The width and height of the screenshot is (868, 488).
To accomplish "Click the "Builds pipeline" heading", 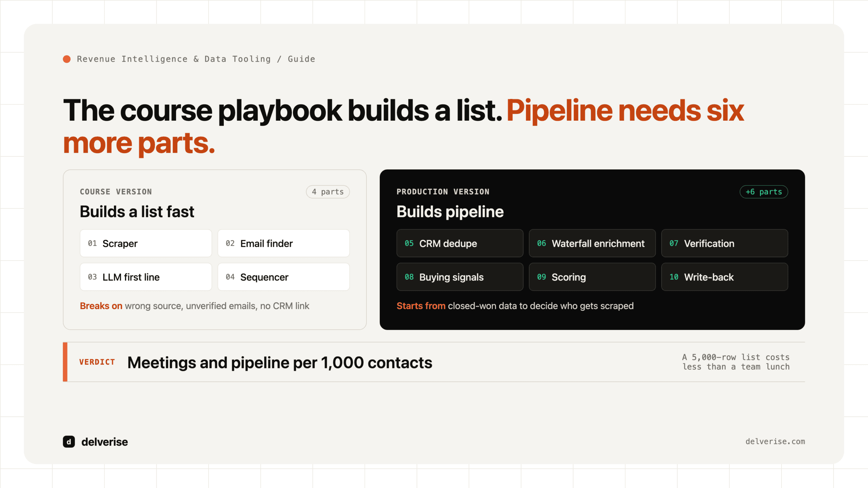I will [450, 212].
